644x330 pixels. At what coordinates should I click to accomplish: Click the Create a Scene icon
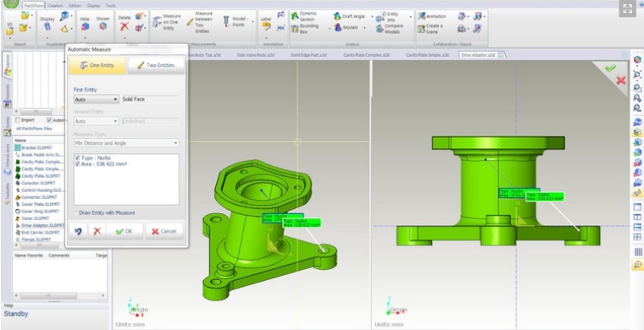click(421, 29)
